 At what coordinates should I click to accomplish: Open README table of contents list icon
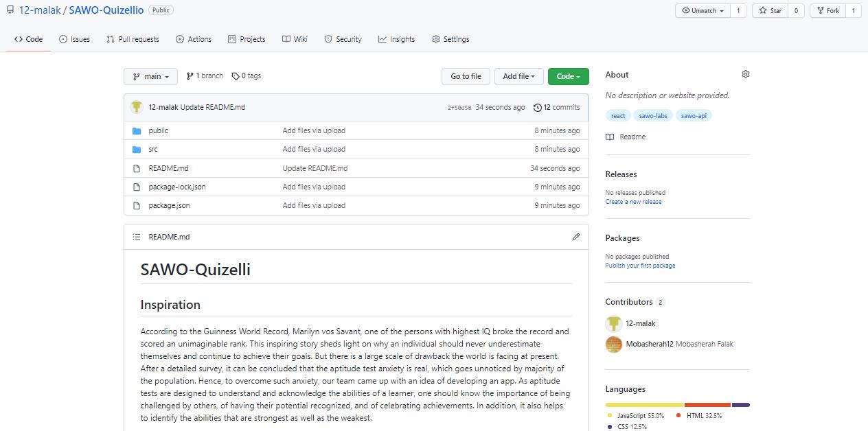[x=136, y=237]
